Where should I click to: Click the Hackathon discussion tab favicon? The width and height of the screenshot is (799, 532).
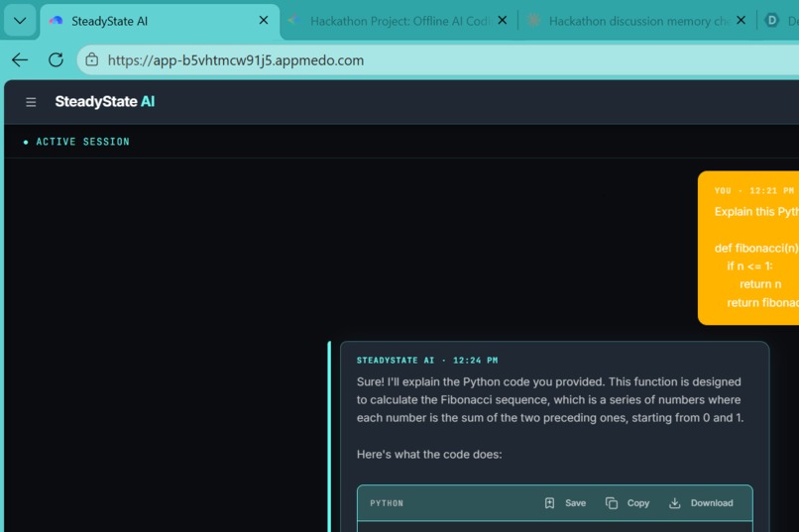coord(533,21)
